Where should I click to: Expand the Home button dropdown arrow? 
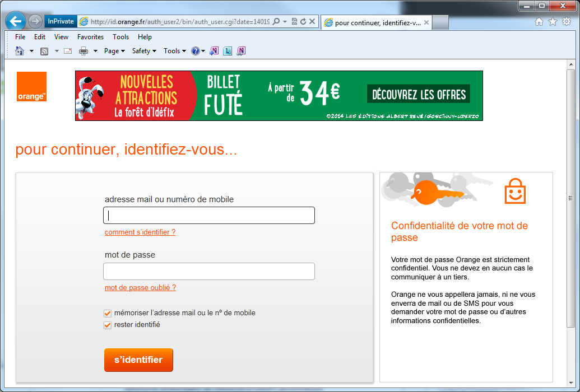pyautogui.click(x=31, y=51)
